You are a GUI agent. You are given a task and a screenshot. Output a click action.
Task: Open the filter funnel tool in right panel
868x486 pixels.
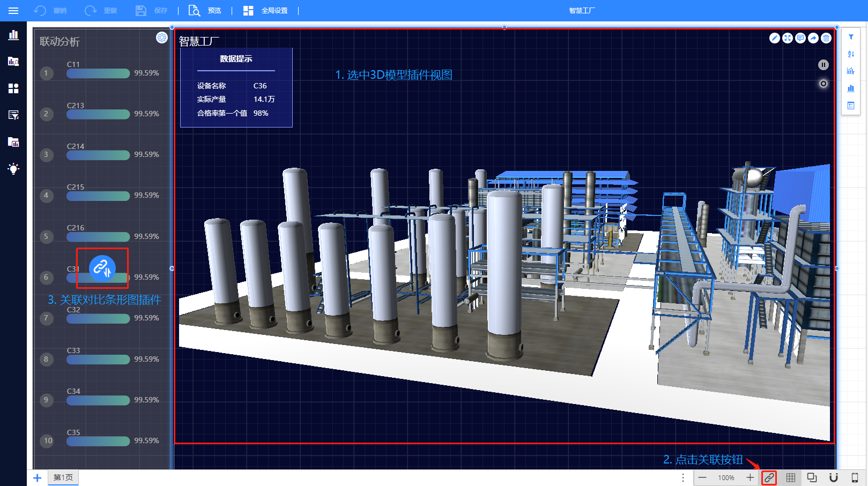851,37
